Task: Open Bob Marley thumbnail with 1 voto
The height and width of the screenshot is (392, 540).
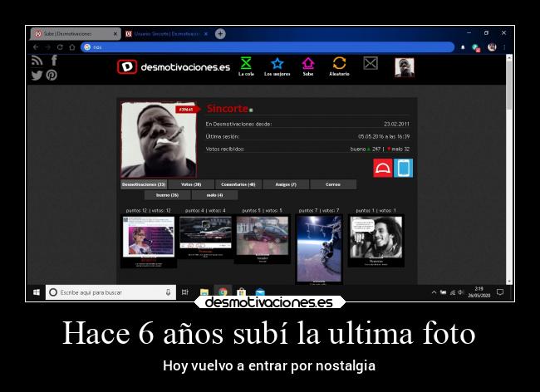Action: [x=376, y=241]
